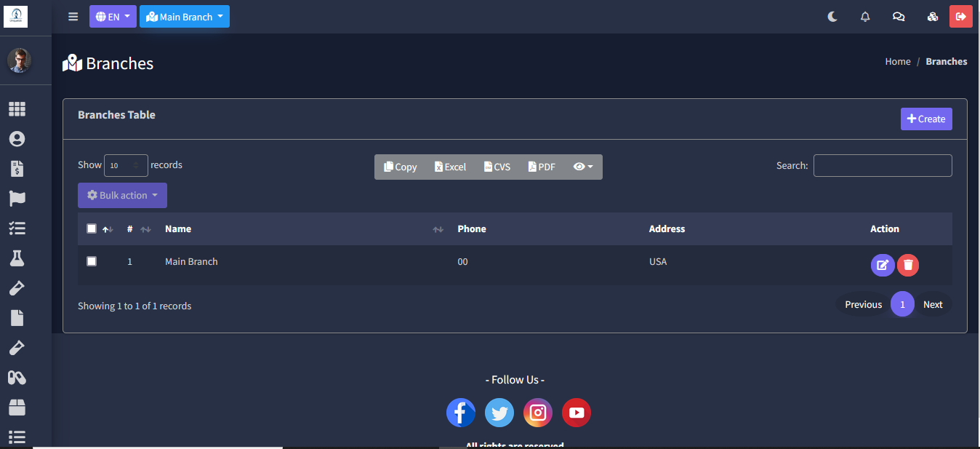Open the Facebook social link
The width and height of the screenshot is (980, 449).
point(460,413)
